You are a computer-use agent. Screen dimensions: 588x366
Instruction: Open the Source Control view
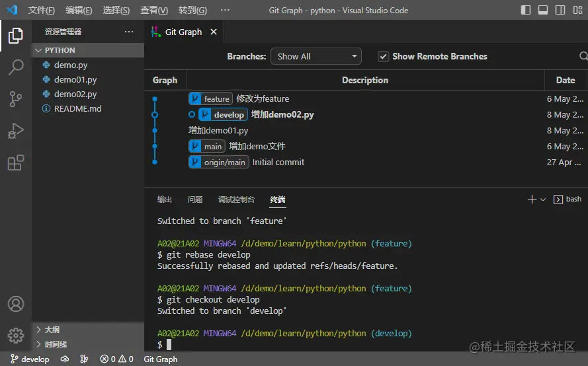(x=15, y=99)
